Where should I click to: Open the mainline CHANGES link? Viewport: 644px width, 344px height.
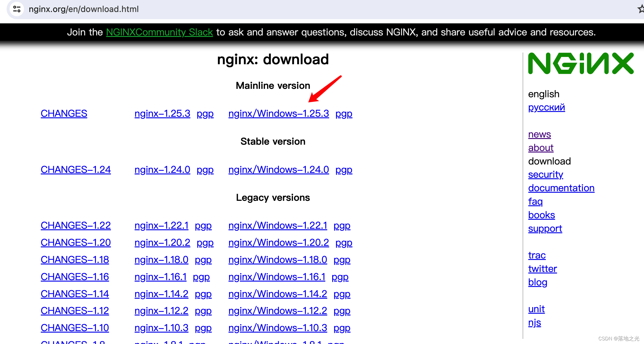[64, 113]
